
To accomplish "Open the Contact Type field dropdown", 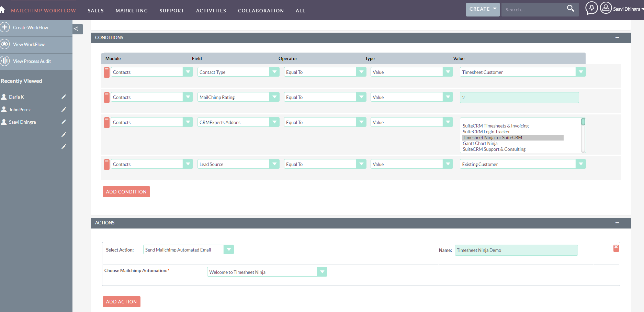I will (x=238, y=72).
